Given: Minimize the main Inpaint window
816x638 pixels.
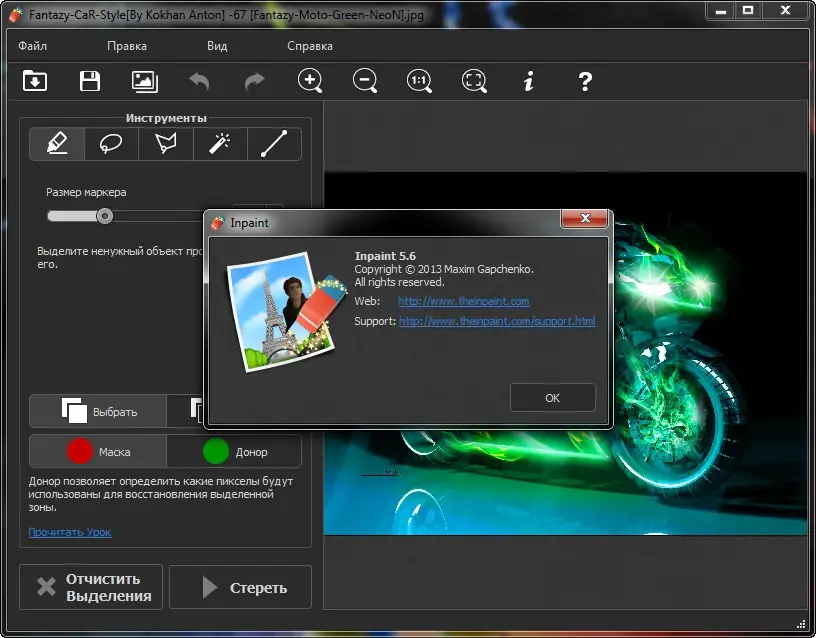Looking at the screenshot, I should (721, 10).
